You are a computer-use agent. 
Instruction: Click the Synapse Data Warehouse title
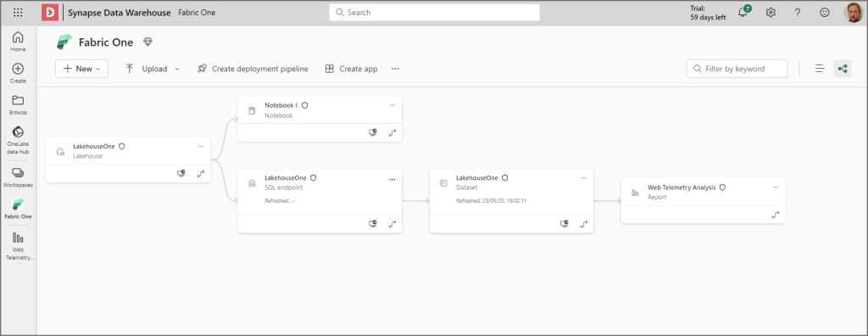tap(119, 12)
